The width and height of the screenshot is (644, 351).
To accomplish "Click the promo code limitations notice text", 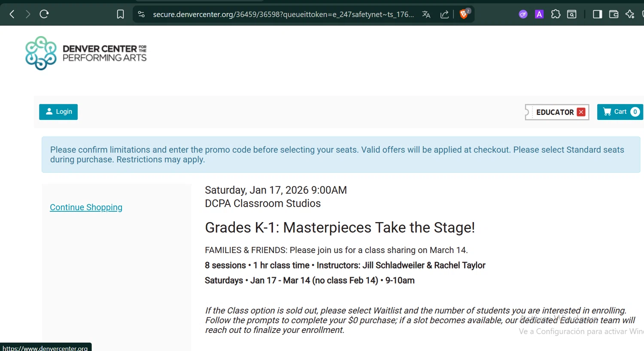I will [x=337, y=155].
